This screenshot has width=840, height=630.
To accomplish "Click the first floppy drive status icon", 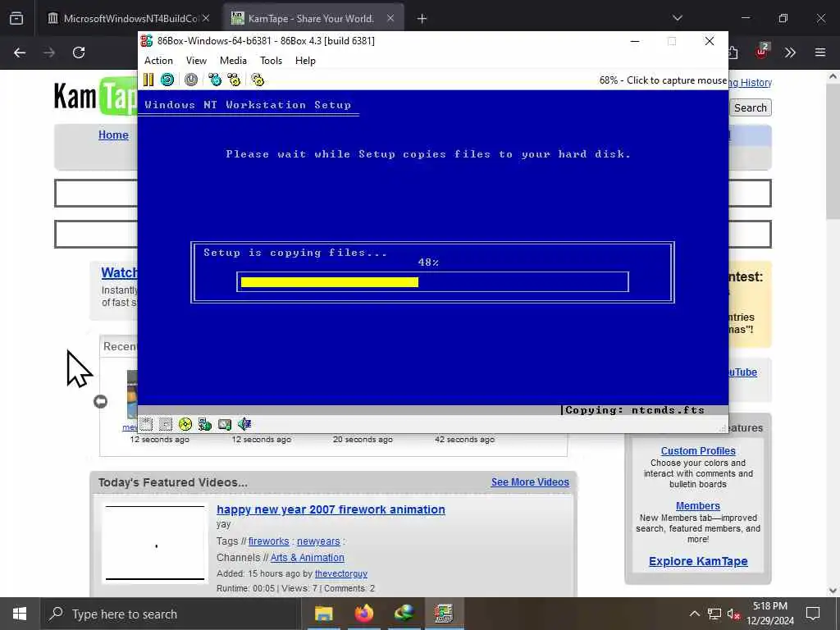I will tap(146, 424).
